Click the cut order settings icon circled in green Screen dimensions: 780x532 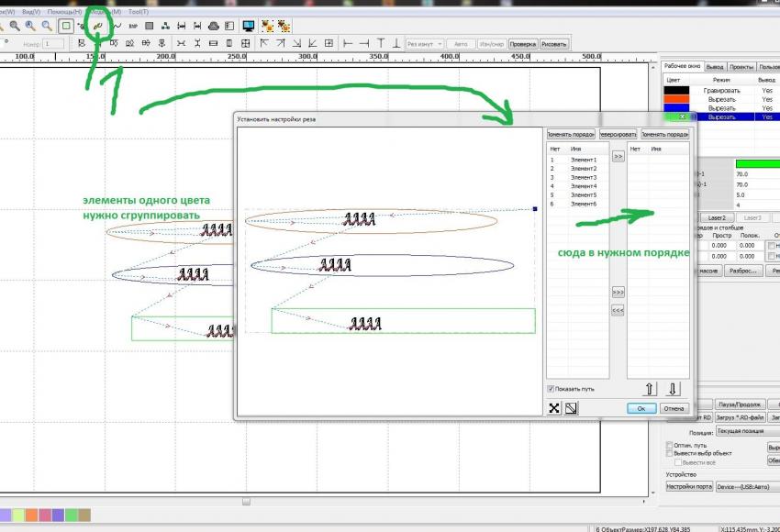[97, 26]
